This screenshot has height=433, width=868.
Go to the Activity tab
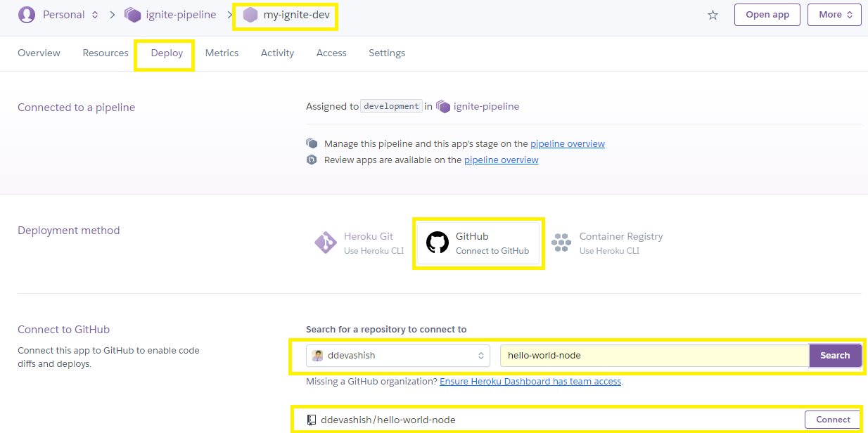pyautogui.click(x=277, y=53)
